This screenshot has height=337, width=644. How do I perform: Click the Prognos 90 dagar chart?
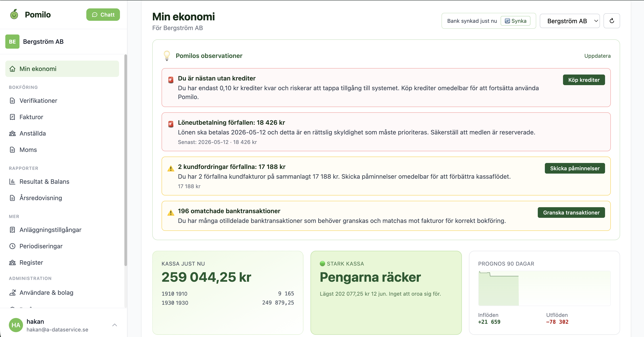point(544,288)
